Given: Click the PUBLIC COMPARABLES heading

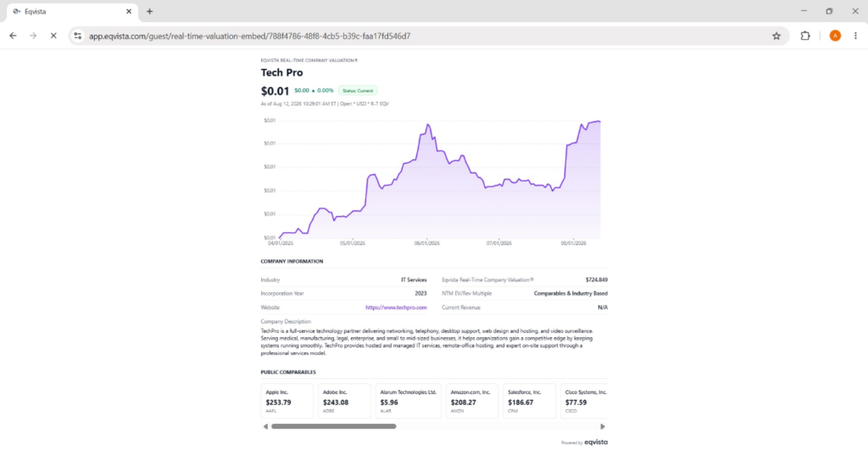Looking at the screenshot, I should click(288, 372).
